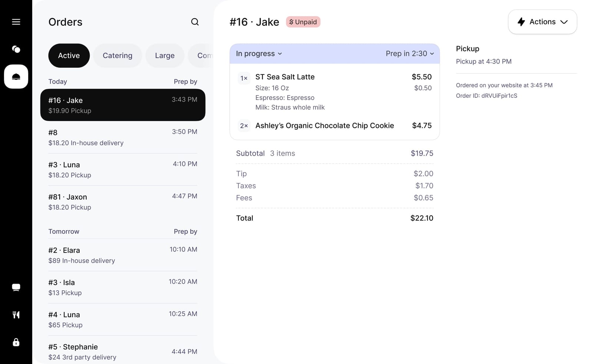The image size is (593, 364).
Task: Click the #16 · Jake order title
Action: click(x=254, y=22)
